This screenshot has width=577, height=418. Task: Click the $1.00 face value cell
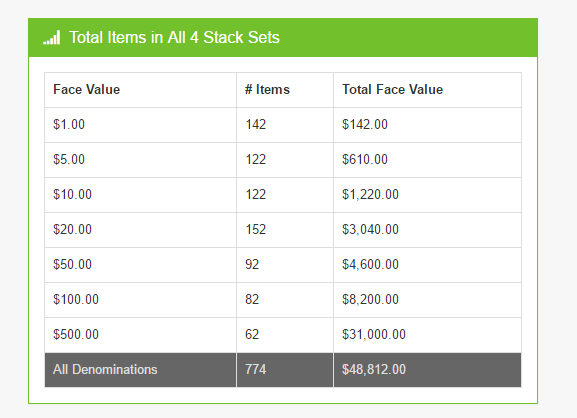[x=140, y=125]
